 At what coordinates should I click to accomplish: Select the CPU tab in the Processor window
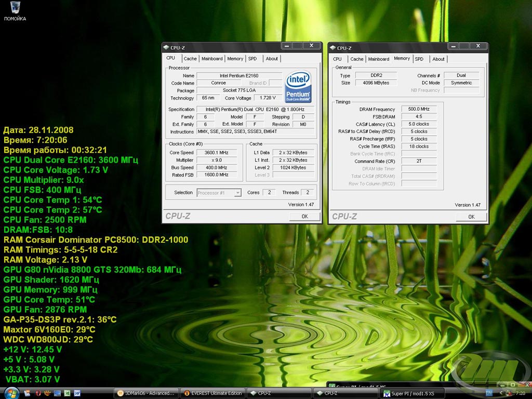[x=170, y=58]
